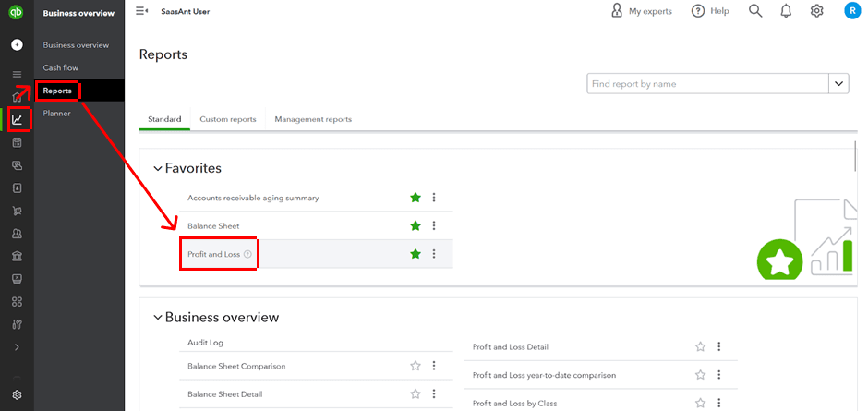Switch to the Standard tab
Viewport: 868px width, 411px height.
[x=164, y=119]
